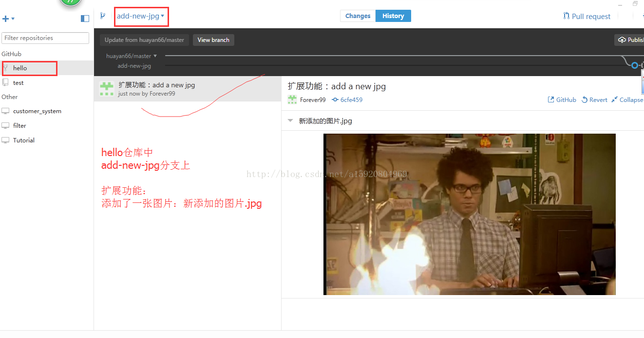The height and width of the screenshot is (338, 644).
Task: Open the add repository plus menu
Action: [8, 19]
